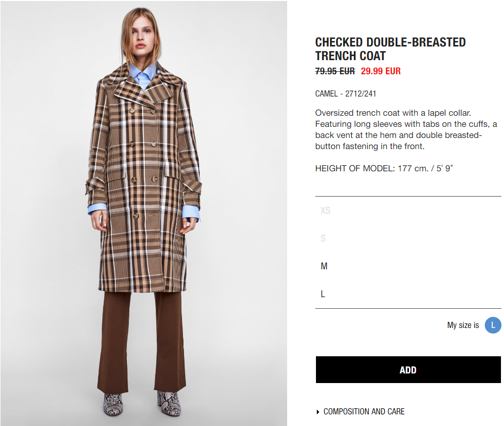This screenshot has width=504, height=426.
Task: Select size L from the size list
Action: click(x=323, y=294)
